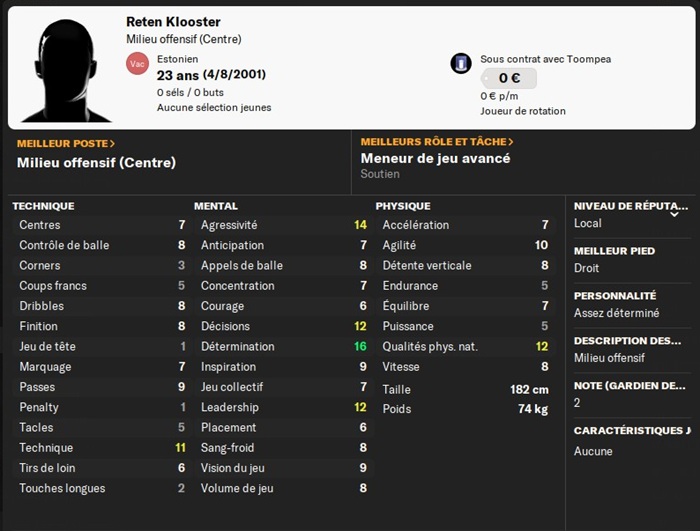Select the Estonien nationality text
The image size is (700, 531).
[177, 59]
